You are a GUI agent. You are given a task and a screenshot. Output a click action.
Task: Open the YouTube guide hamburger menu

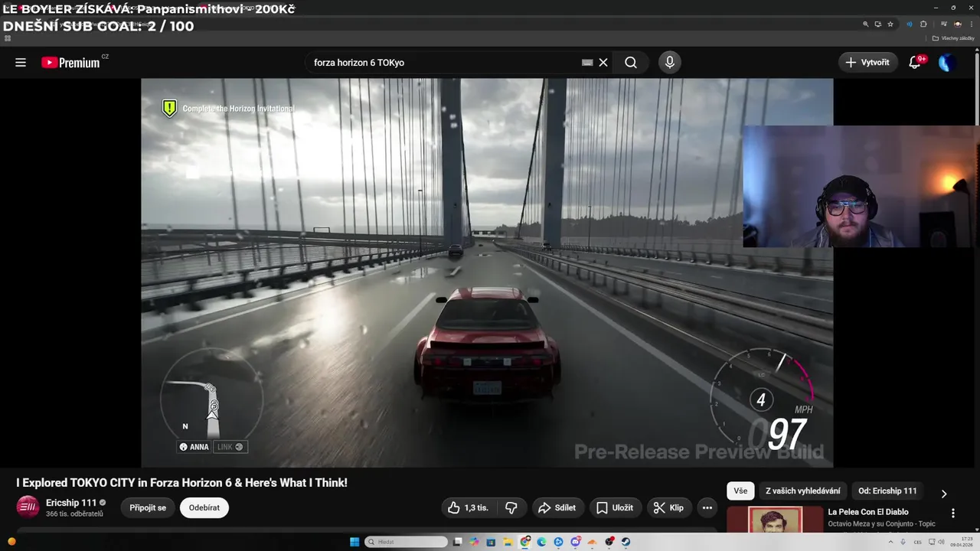21,63
